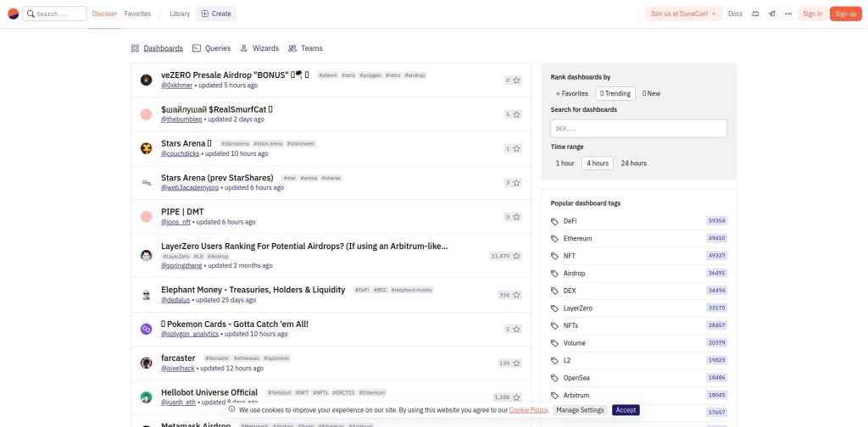This screenshot has width=868, height=427.
Task: Click the Sign up button
Action: 845,14
